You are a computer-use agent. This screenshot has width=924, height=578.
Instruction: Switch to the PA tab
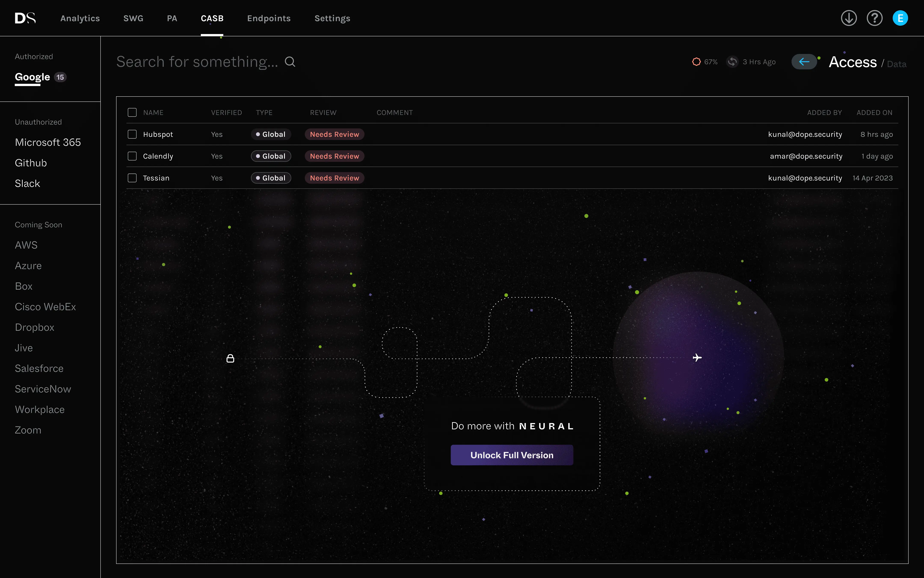172,18
